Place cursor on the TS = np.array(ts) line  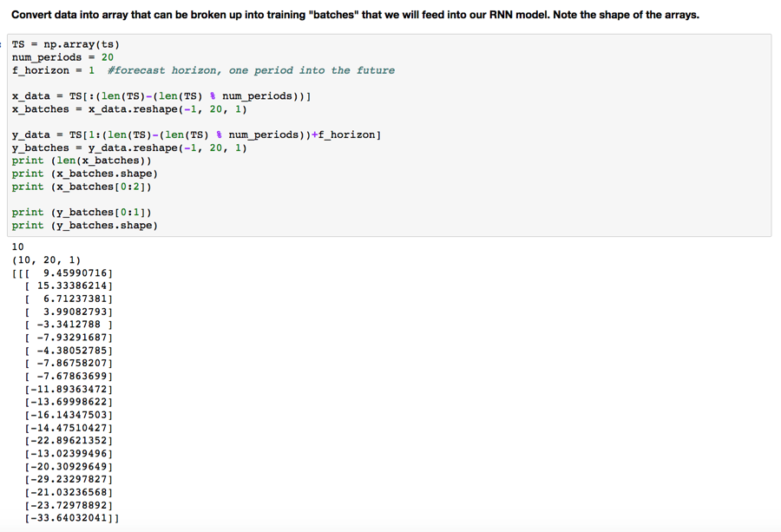click(66, 44)
